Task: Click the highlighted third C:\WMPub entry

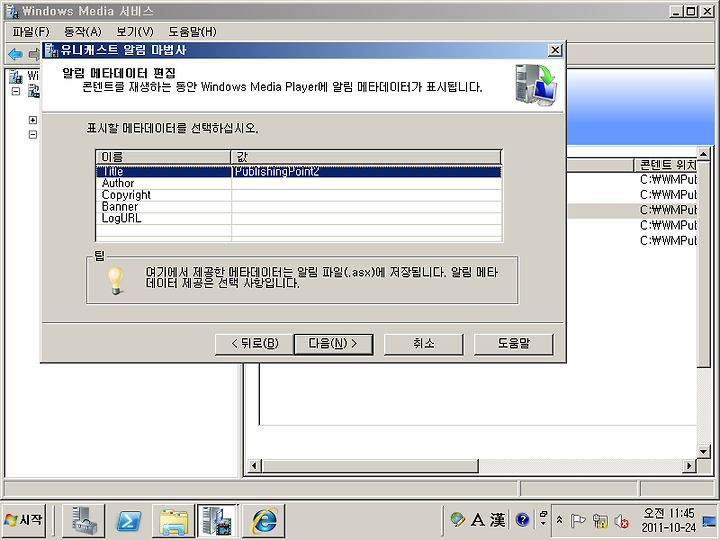Action: (x=668, y=210)
